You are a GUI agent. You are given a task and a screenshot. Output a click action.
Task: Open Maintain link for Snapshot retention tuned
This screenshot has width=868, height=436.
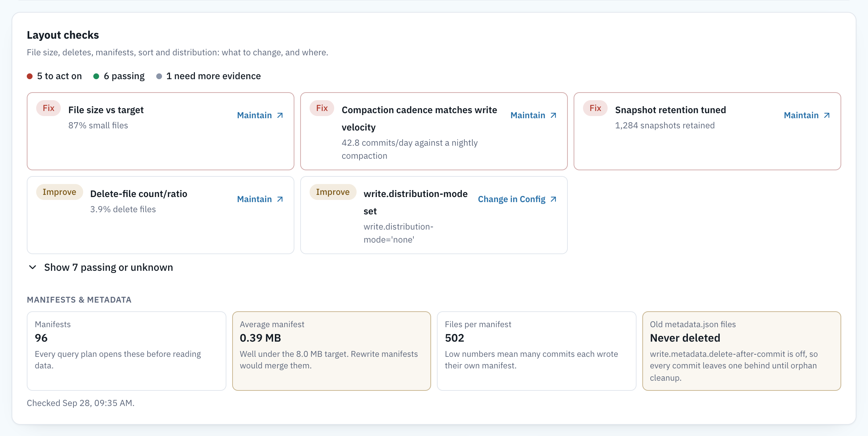tap(807, 115)
